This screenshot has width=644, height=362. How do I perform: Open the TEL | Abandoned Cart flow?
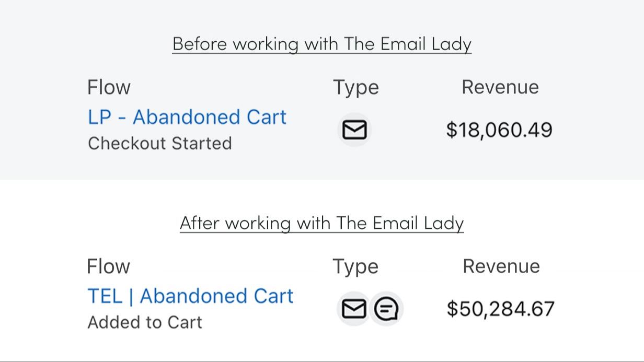pos(190,296)
